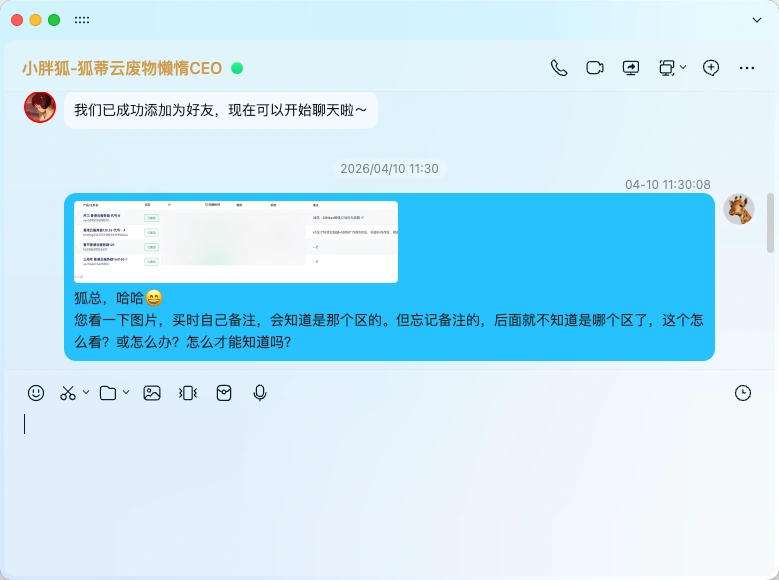
Task: Minimize the window with the yellow button
Action: [x=35, y=20]
